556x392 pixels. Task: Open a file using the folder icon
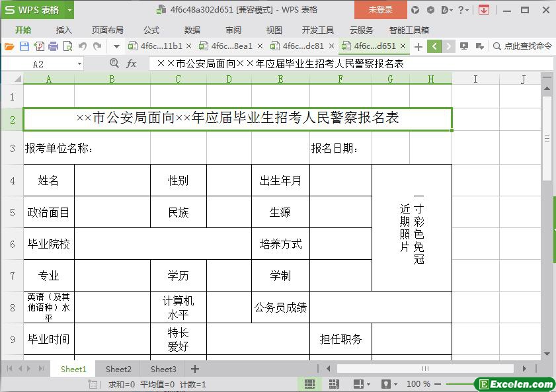9,46
